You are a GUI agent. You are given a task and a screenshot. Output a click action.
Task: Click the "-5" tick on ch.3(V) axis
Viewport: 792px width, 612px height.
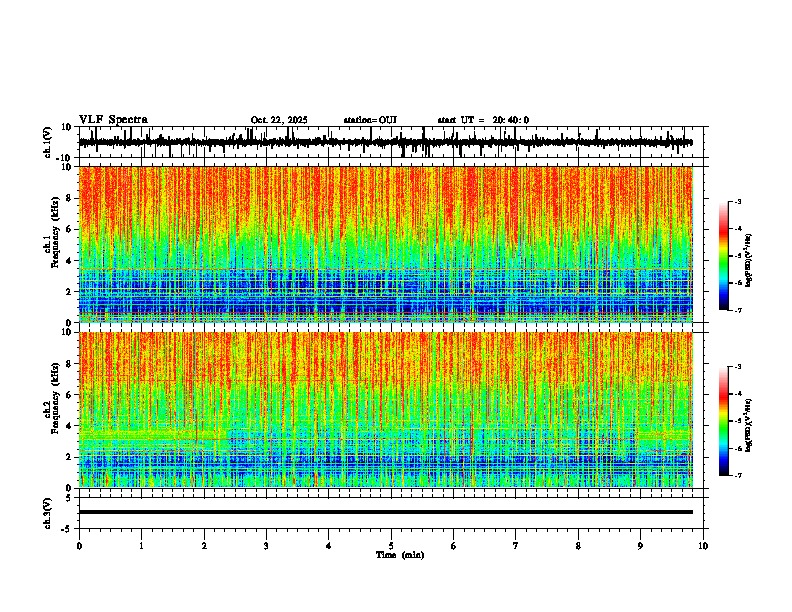68,529
